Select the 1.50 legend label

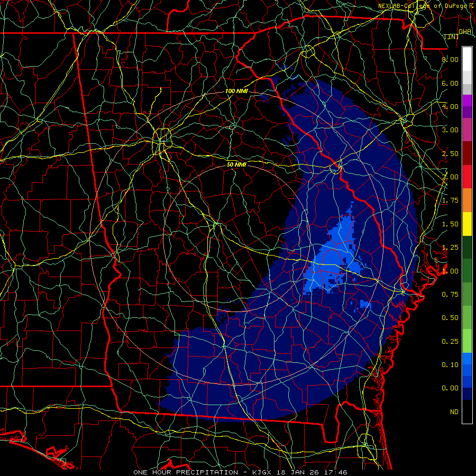point(450,224)
